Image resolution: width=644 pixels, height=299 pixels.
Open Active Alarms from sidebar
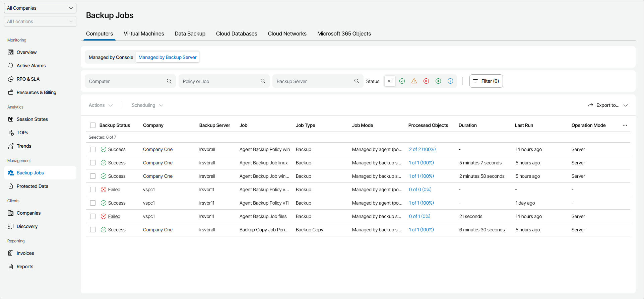pyautogui.click(x=31, y=66)
